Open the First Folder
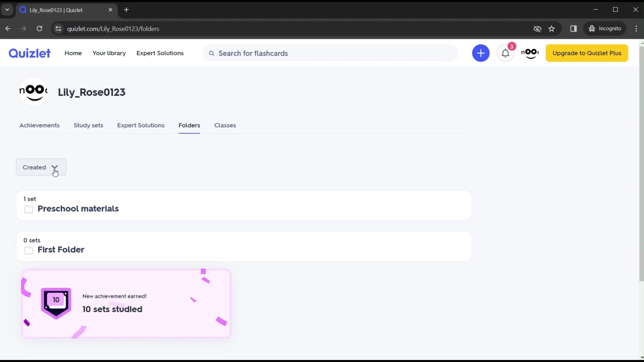The width and height of the screenshot is (644, 362). tap(244, 246)
